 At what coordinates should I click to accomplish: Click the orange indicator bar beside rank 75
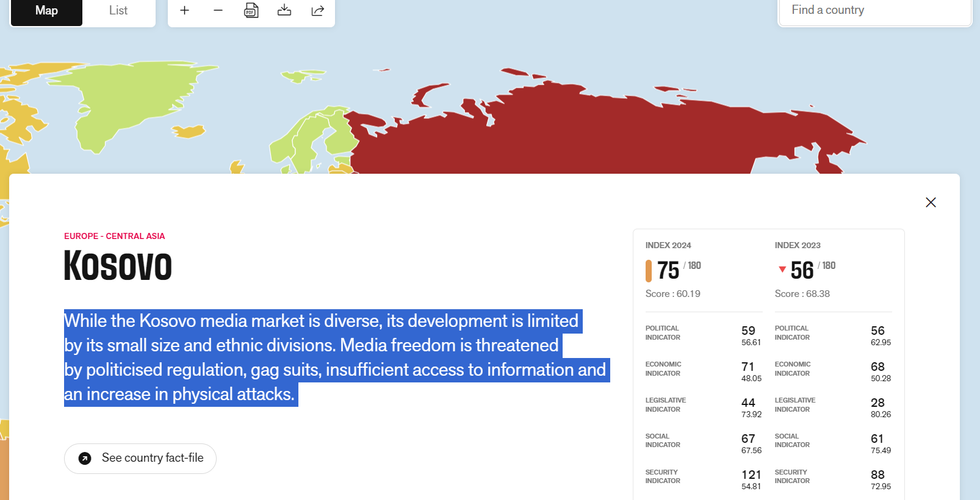click(649, 270)
